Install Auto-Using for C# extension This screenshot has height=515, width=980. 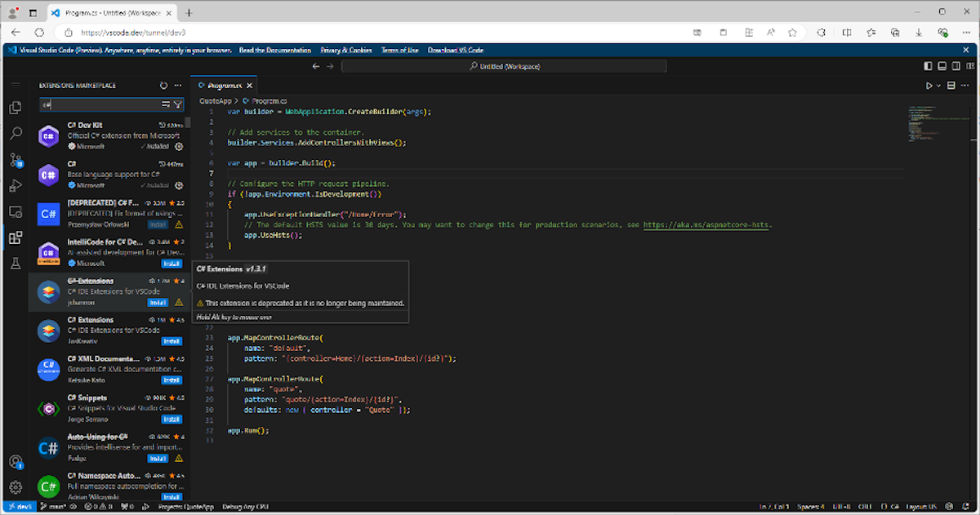click(158, 459)
